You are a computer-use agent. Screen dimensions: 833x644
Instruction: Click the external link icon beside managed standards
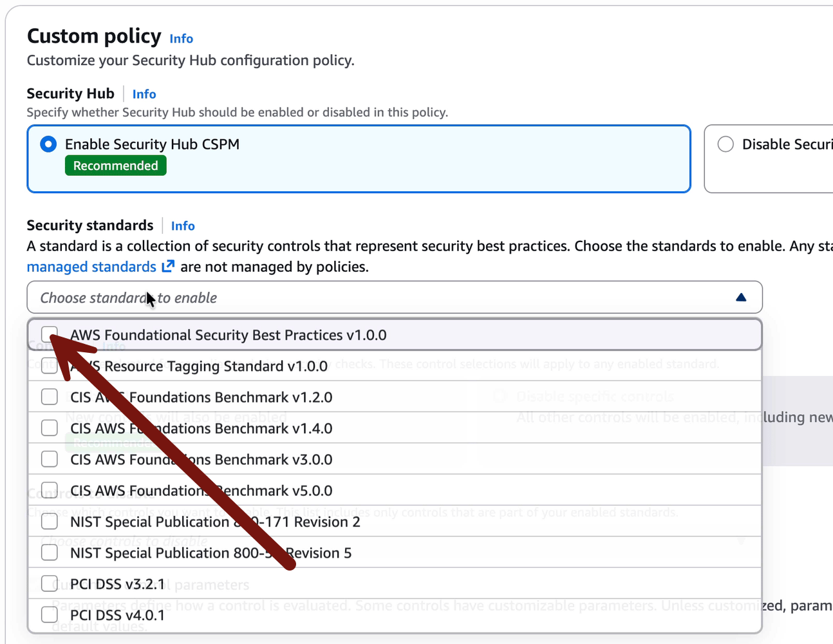point(168,266)
